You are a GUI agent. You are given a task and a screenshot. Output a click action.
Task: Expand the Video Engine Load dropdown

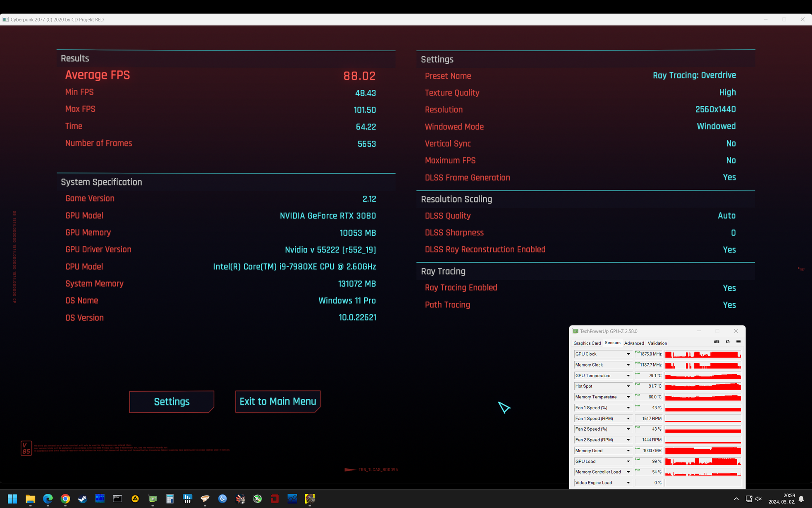(x=628, y=483)
